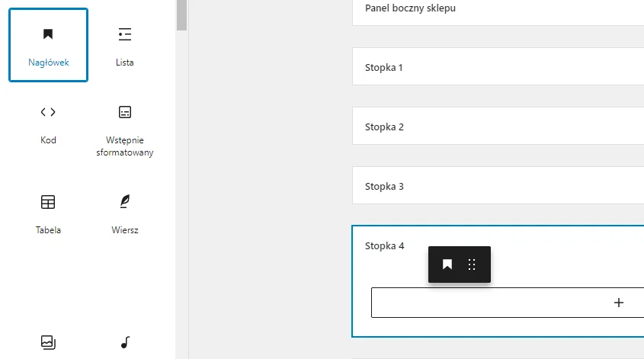
Task: Click the inserter scrollbar track below thumb
Action: point(181,191)
